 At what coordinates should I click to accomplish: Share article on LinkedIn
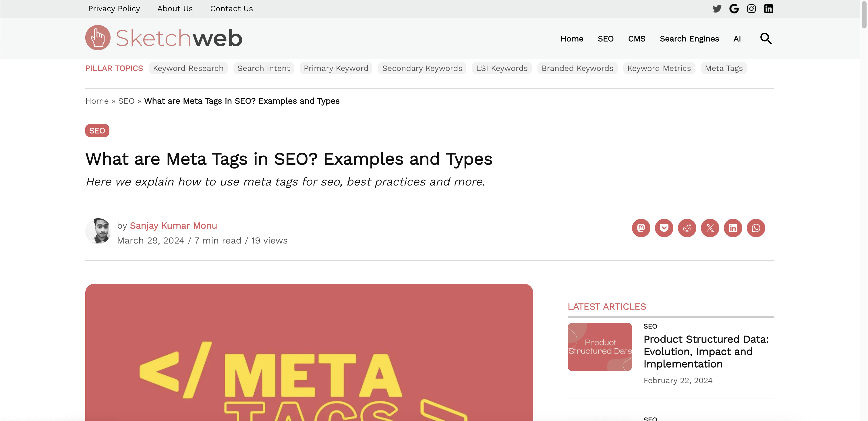click(732, 228)
